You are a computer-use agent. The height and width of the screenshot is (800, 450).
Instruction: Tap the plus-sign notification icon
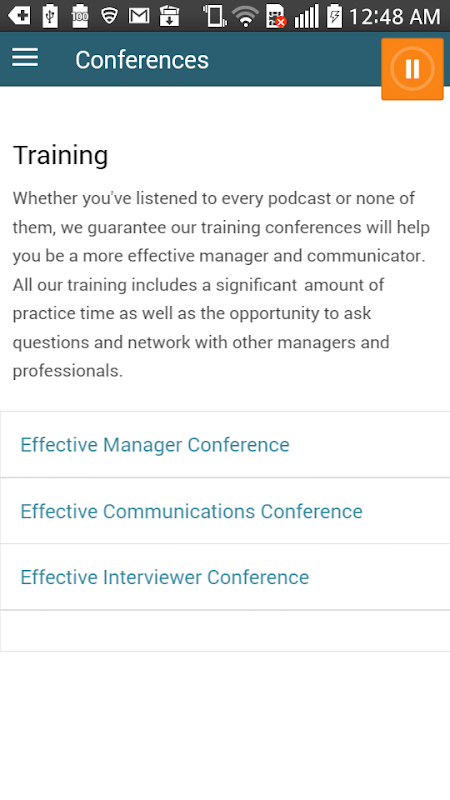click(x=19, y=16)
